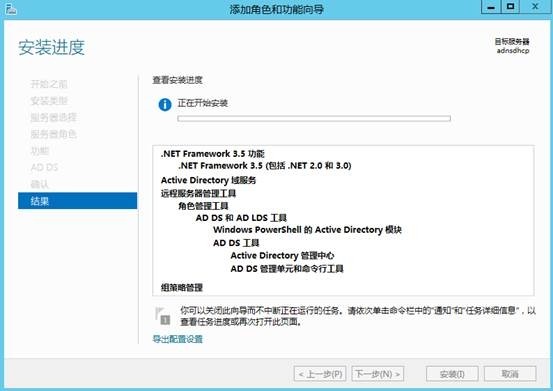Select the AD DS step in sidebar
Image resolution: width=553 pixels, height=391 pixels.
pyautogui.click(x=44, y=167)
